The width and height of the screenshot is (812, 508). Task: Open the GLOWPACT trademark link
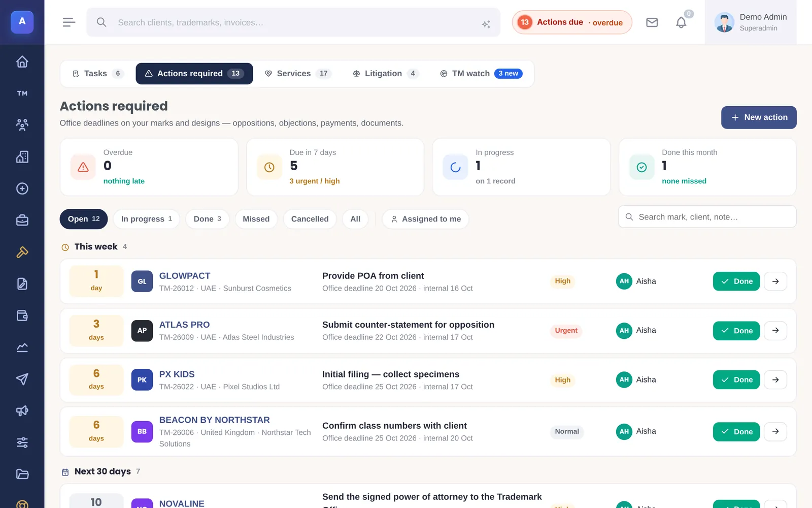[x=185, y=276]
